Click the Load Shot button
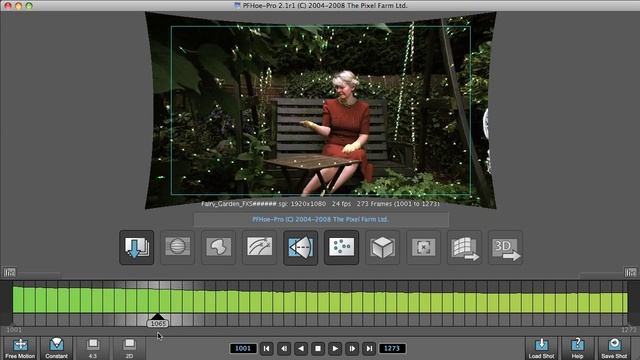The height and width of the screenshot is (360, 640). (x=541, y=348)
